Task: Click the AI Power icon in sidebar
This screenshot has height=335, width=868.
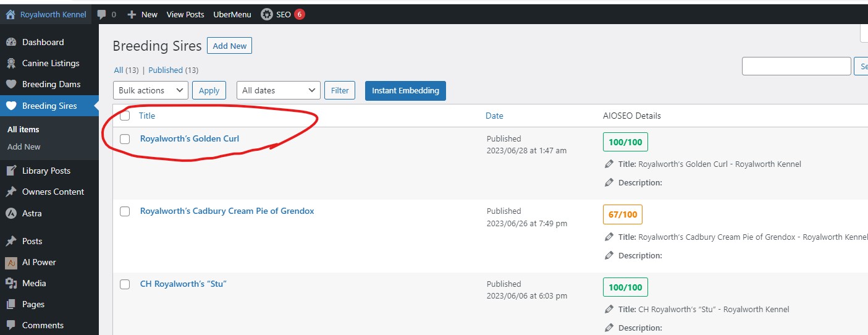Action: (11, 262)
